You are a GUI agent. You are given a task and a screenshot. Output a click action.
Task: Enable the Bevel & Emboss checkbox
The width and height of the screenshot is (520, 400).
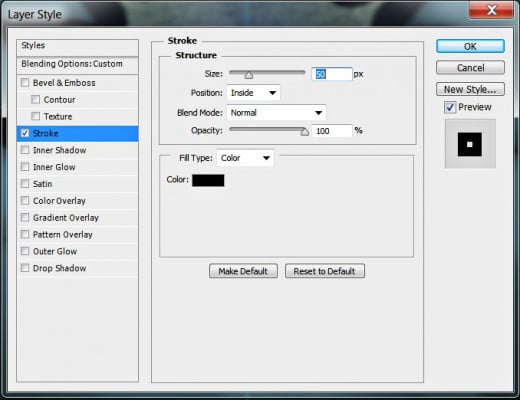click(x=25, y=82)
